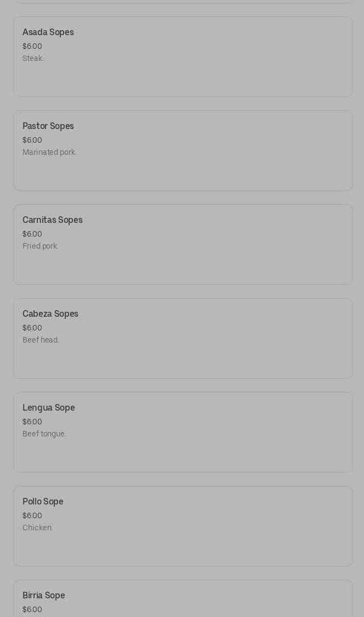Choose the Carnitas Sopes item title
The height and width of the screenshot is (617, 364).
(53, 220)
